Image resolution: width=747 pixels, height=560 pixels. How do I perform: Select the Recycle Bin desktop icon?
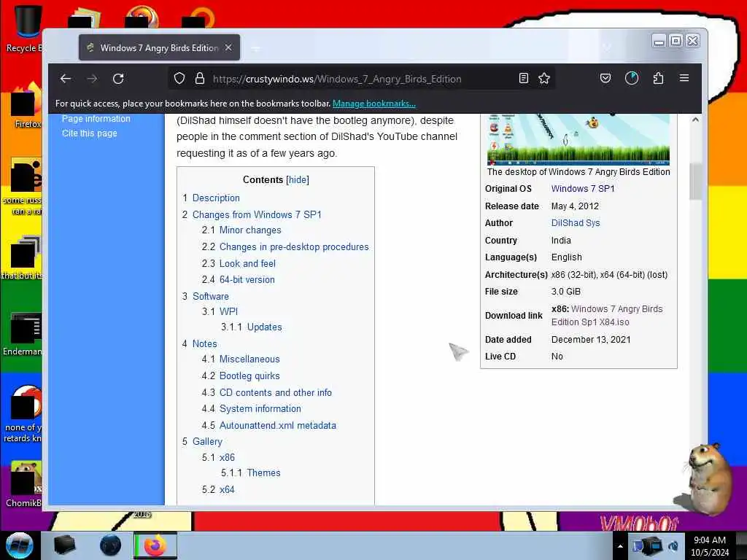[23, 28]
